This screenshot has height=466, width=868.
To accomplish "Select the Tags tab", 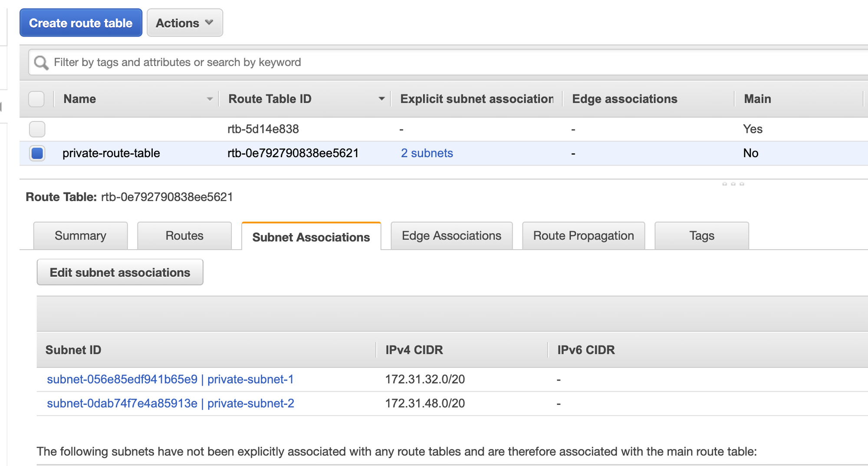I will (701, 236).
